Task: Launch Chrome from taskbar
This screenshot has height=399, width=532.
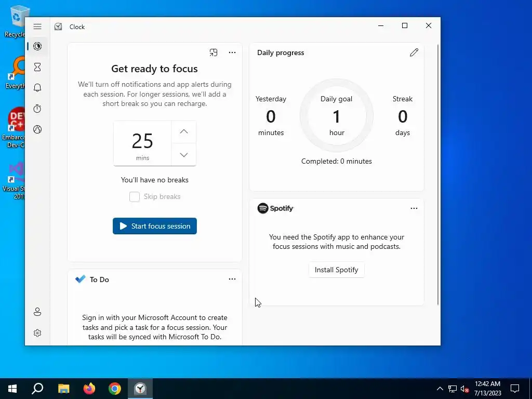Action: coord(115,389)
